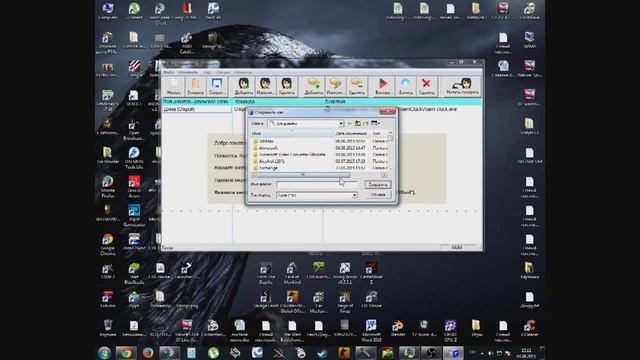The height and width of the screenshot is (360, 640).
Task: Click the Команда column header in Typle
Action: tap(245, 101)
